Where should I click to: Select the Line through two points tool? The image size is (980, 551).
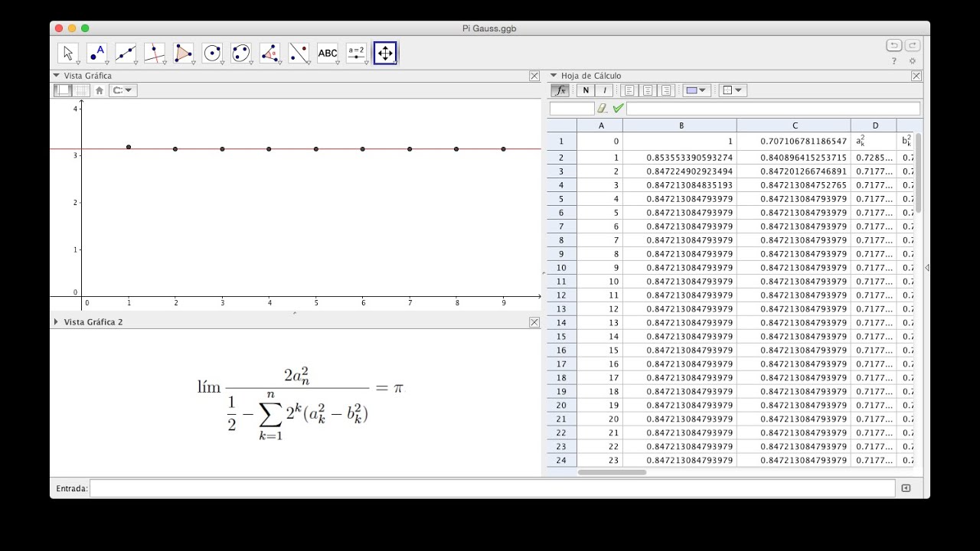click(126, 53)
